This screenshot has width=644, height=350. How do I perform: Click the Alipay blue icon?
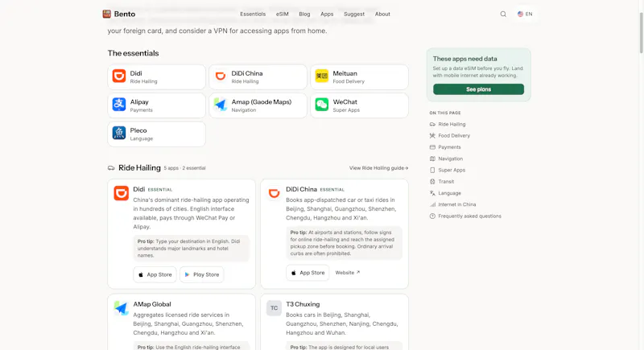119,105
